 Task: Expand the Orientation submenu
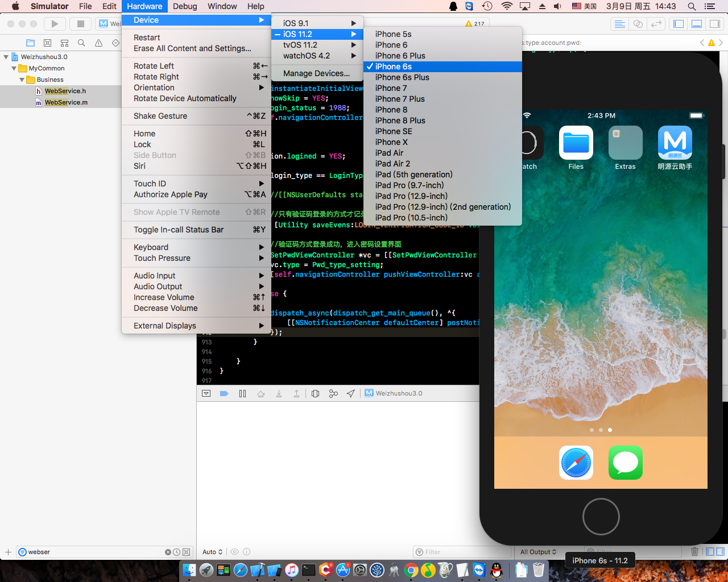click(x=196, y=88)
